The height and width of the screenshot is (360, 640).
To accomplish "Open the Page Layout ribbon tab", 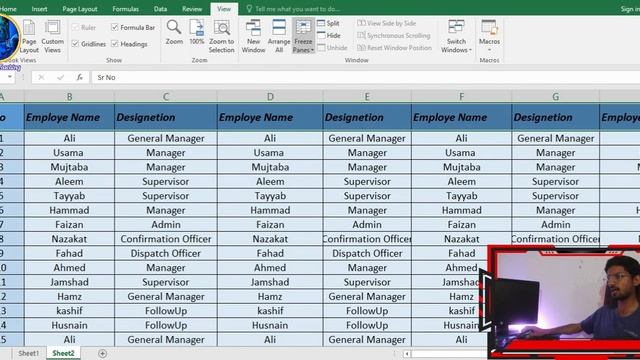I will click(x=80, y=9).
